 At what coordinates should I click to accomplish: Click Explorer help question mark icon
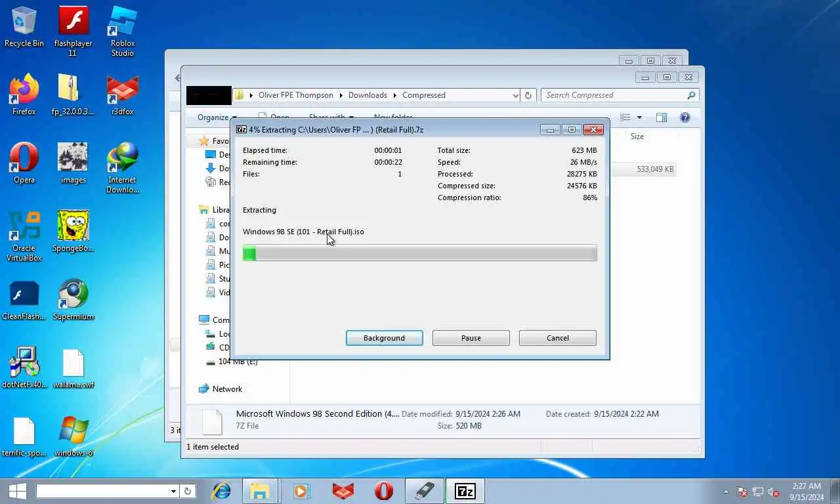[685, 117]
